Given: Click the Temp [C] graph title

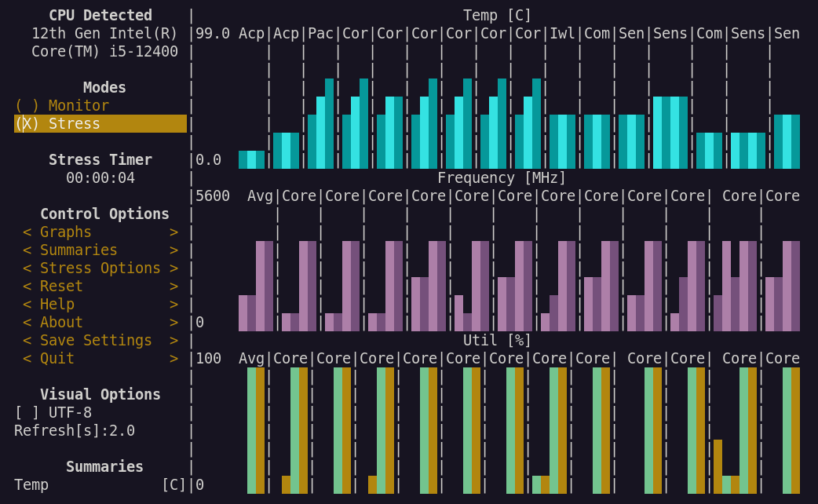Looking at the screenshot, I should tap(497, 16).
